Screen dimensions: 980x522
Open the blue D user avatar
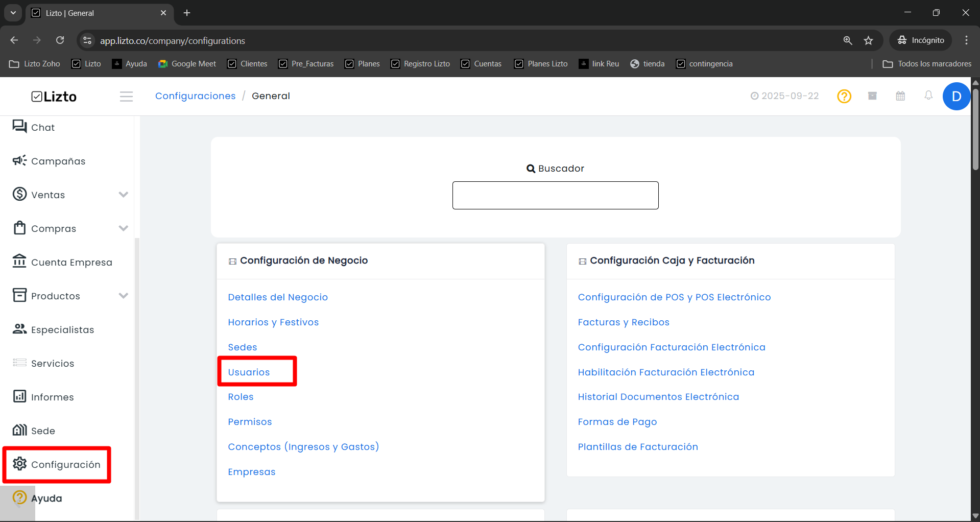tap(957, 96)
